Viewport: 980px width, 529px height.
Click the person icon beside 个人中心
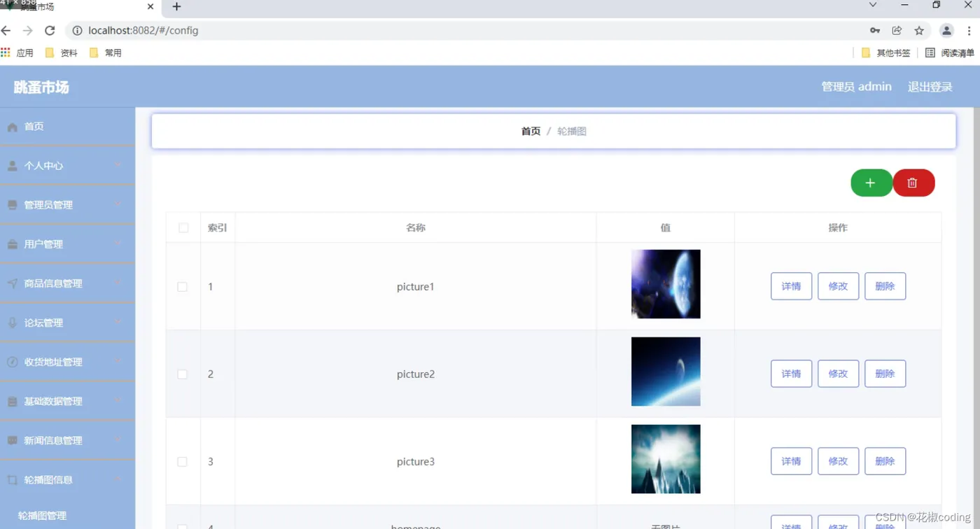[13, 167]
